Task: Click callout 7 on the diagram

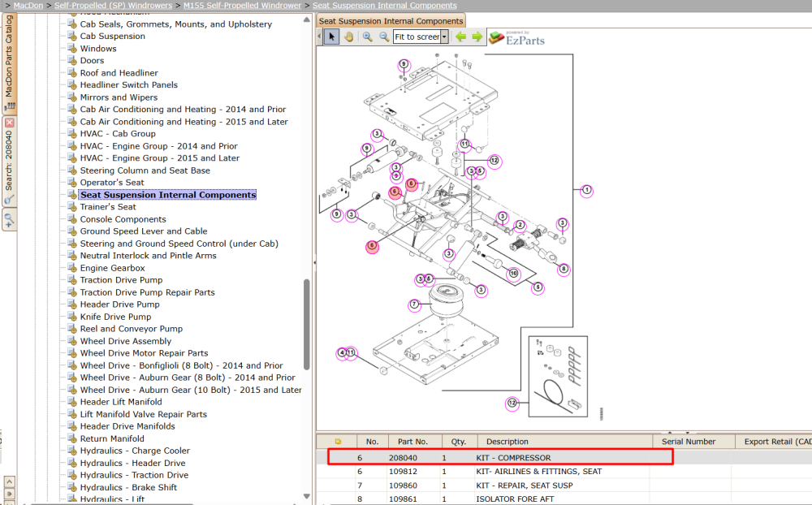Action: (x=414, y=304)
